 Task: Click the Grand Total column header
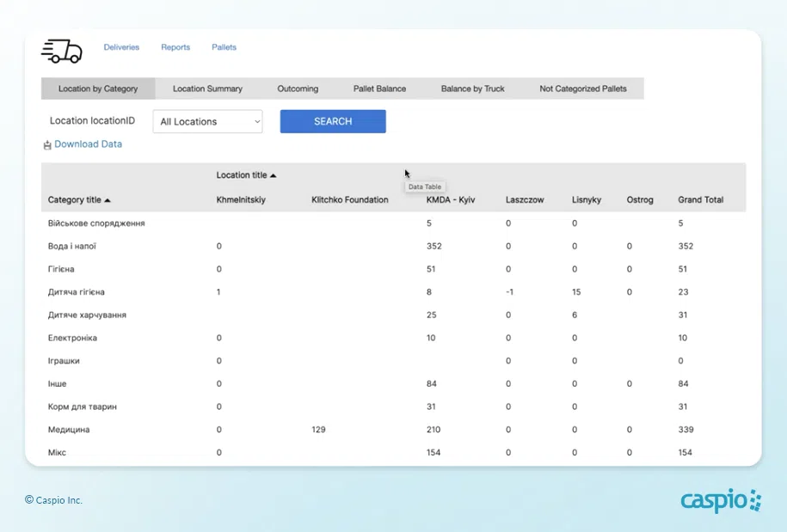point(700,200)
